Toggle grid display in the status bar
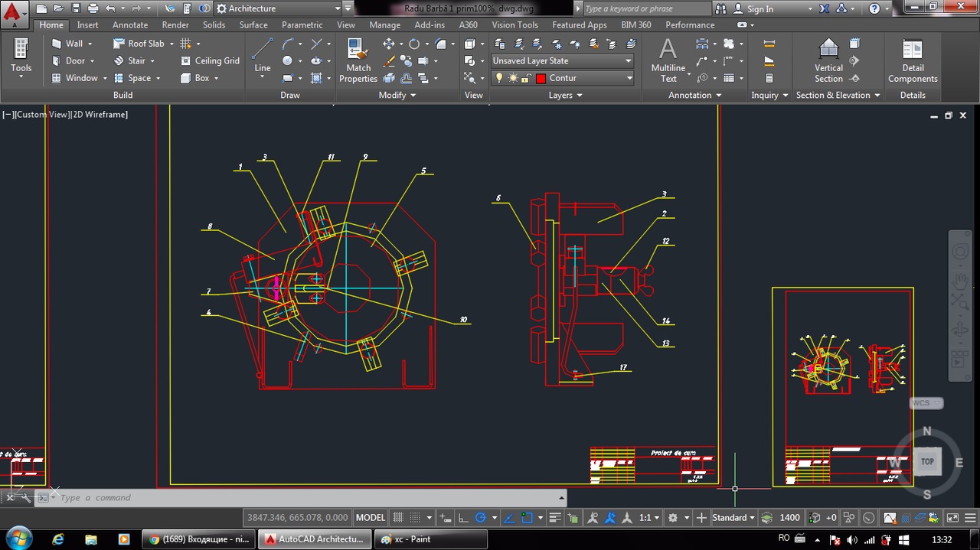The height and width of the screenshot is (550, 980). click(397, 517)
